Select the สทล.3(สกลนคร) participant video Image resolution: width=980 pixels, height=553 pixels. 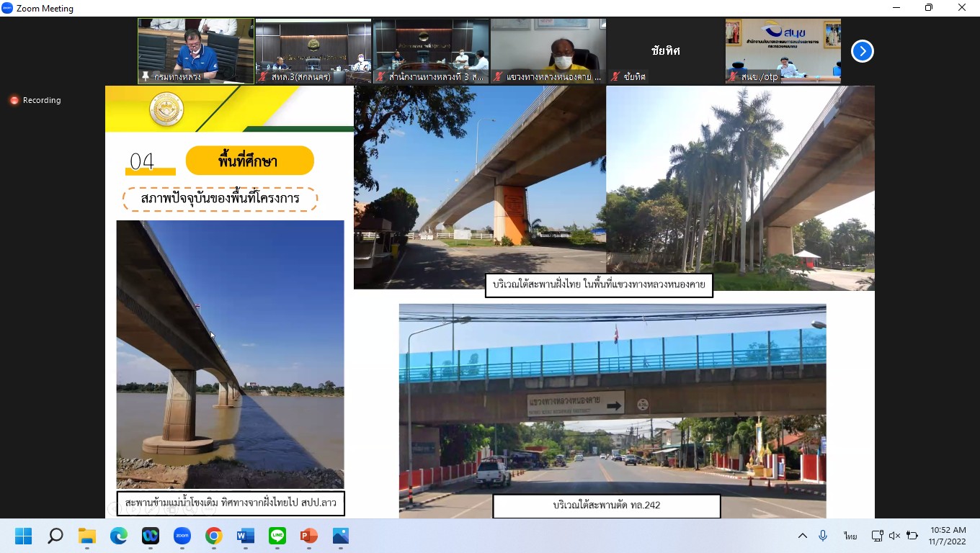pos(313,50)
